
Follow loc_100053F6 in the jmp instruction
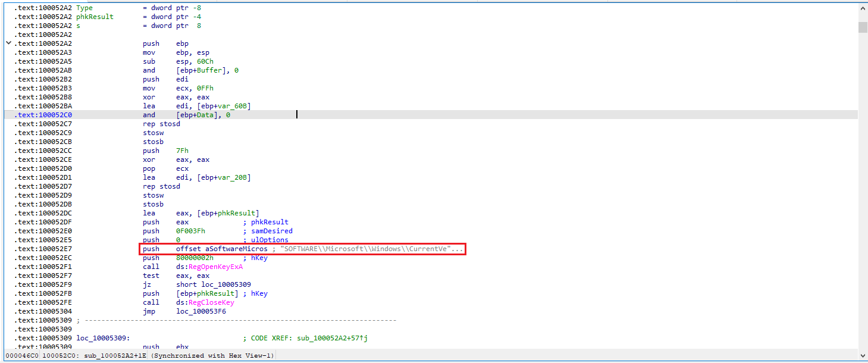coord(200,311)
